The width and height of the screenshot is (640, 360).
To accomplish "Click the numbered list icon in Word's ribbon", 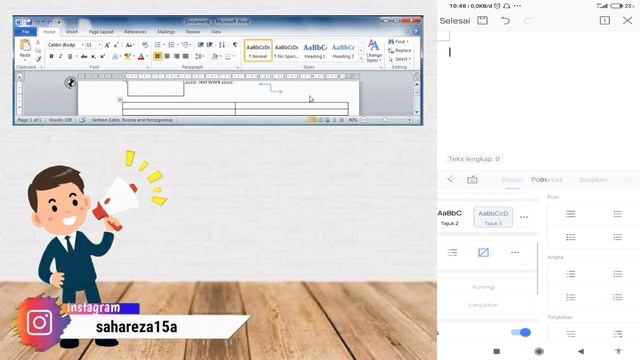I will (171, 45).
